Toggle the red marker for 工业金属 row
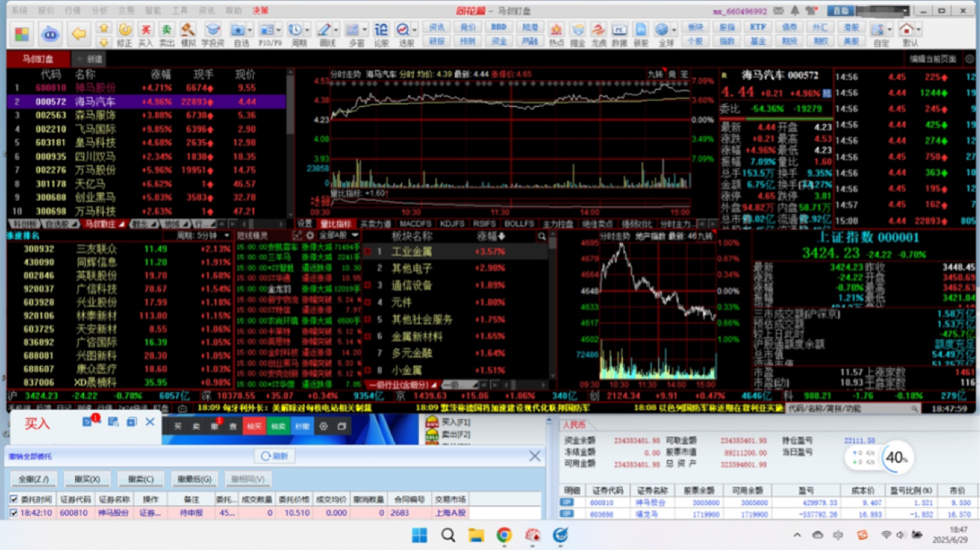 pos(368,251)
